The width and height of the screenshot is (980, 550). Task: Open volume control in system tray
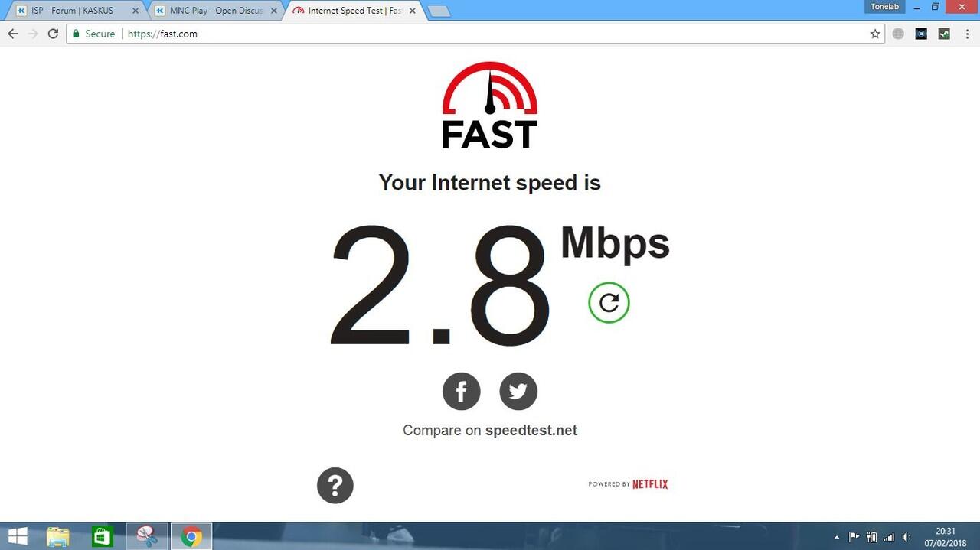(x=906, y=537)
